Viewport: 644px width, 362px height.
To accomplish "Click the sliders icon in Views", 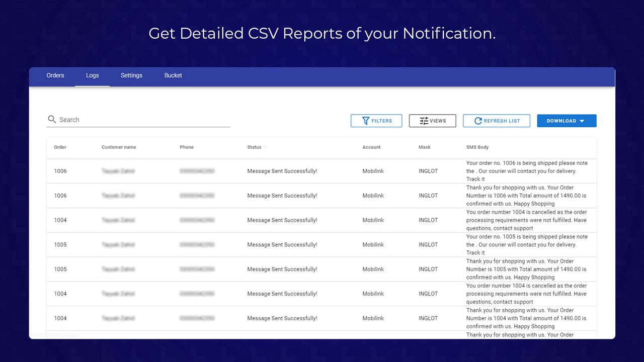I will point(424,121).
